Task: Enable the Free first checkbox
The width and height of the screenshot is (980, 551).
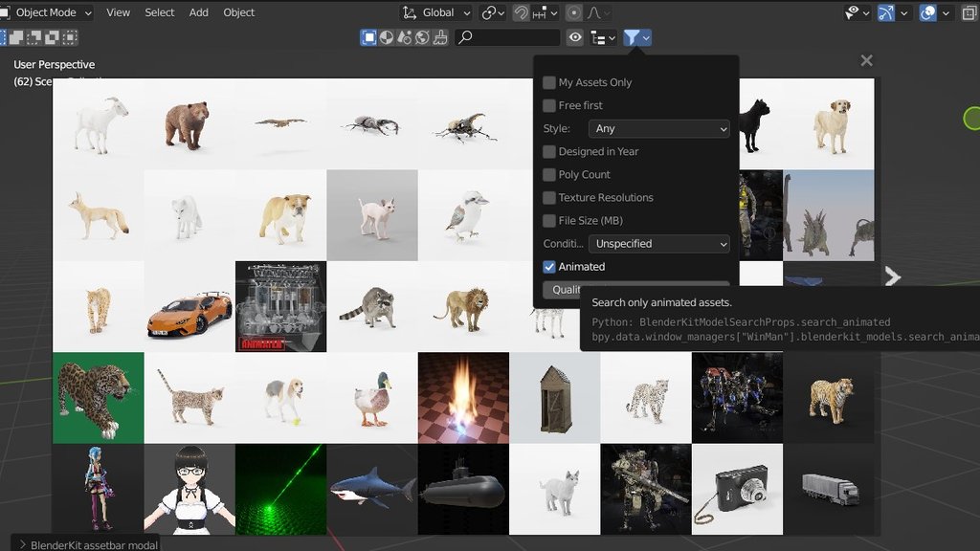Action: click(x=548, y=105)
